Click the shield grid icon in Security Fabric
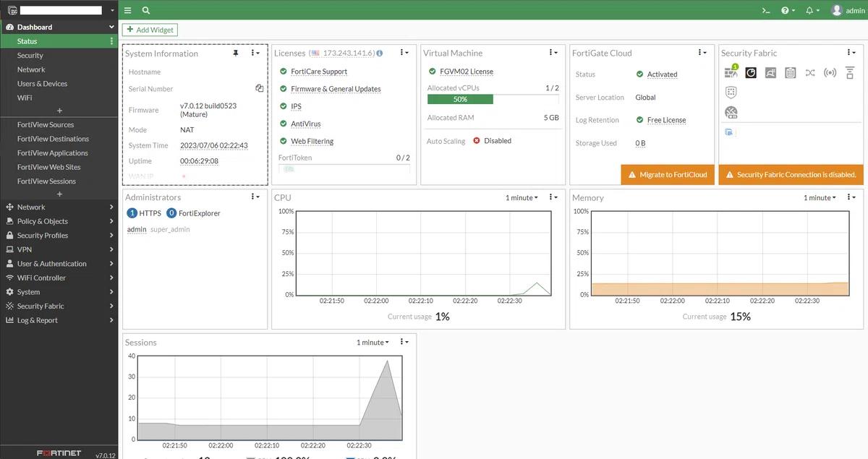The width and height of the screenshot is (868, 459). [731, 92]
